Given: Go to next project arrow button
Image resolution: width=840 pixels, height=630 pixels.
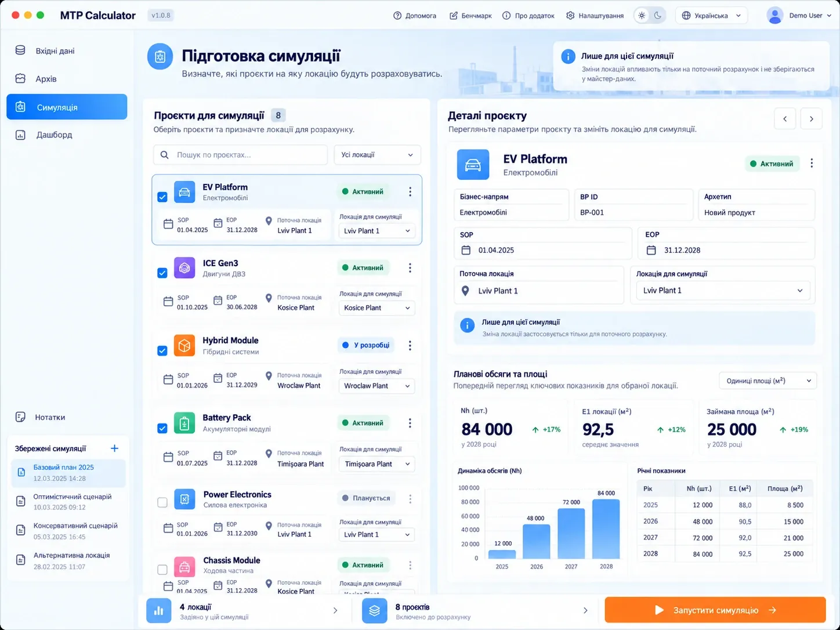Looking at the screenshot, I should [x=811, y=119].
